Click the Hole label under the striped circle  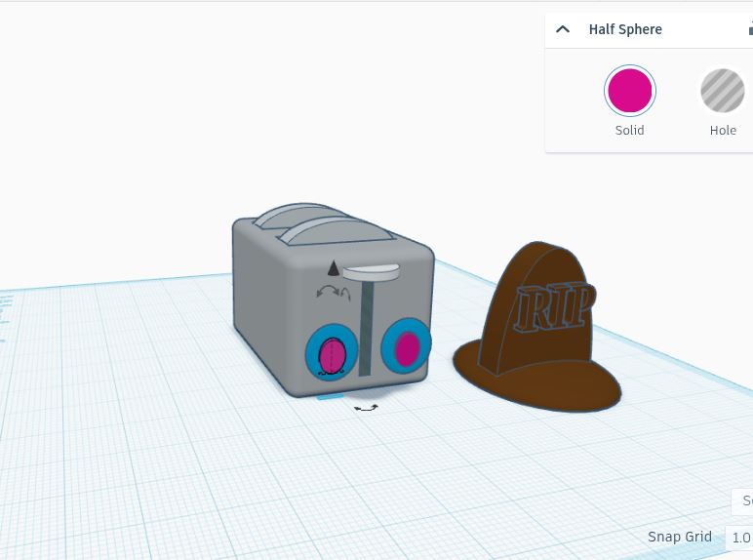722,130
